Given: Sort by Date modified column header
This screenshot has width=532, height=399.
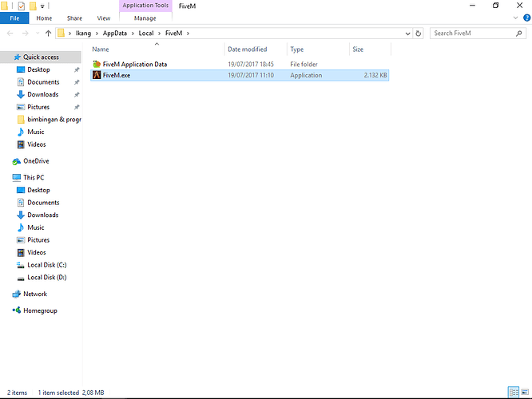Looking at the screenshot, I should (x=248, y=49).
